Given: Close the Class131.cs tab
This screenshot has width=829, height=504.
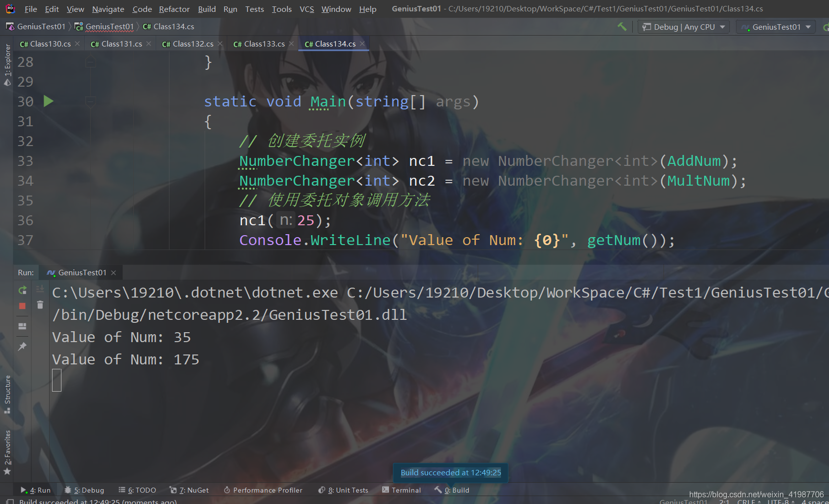Looking at the screenshot, I should [x=149, y=44].
